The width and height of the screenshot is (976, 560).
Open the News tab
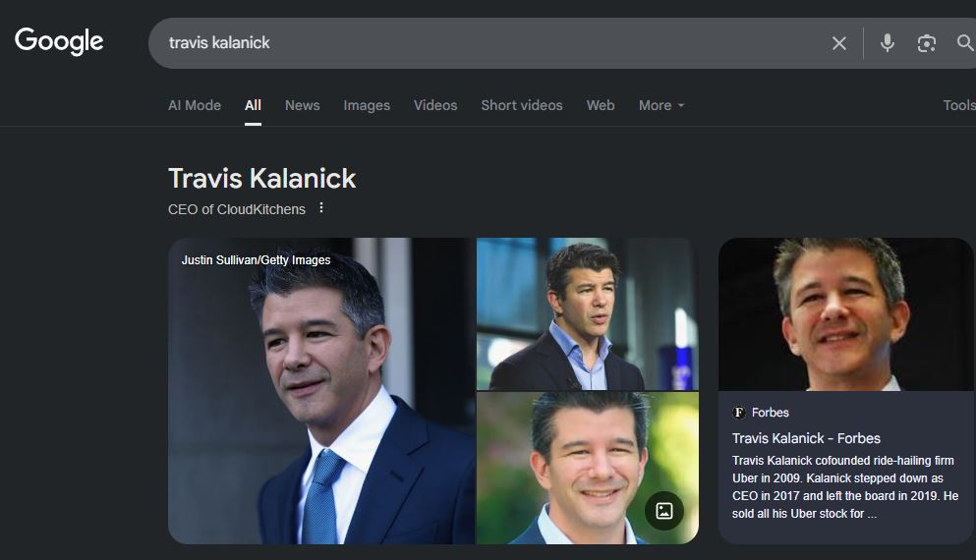303,105
